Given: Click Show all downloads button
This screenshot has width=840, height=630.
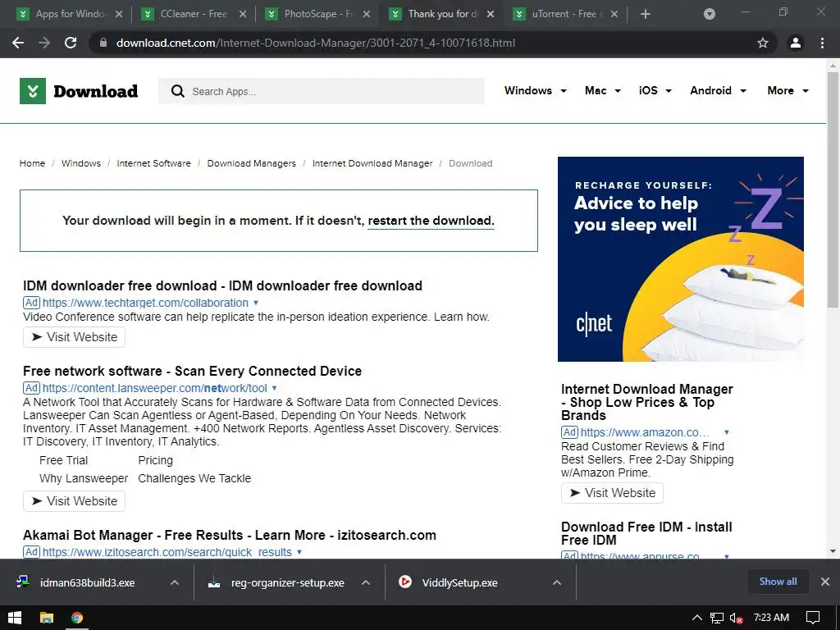Looking at the screenshot, I should [778, 582].
